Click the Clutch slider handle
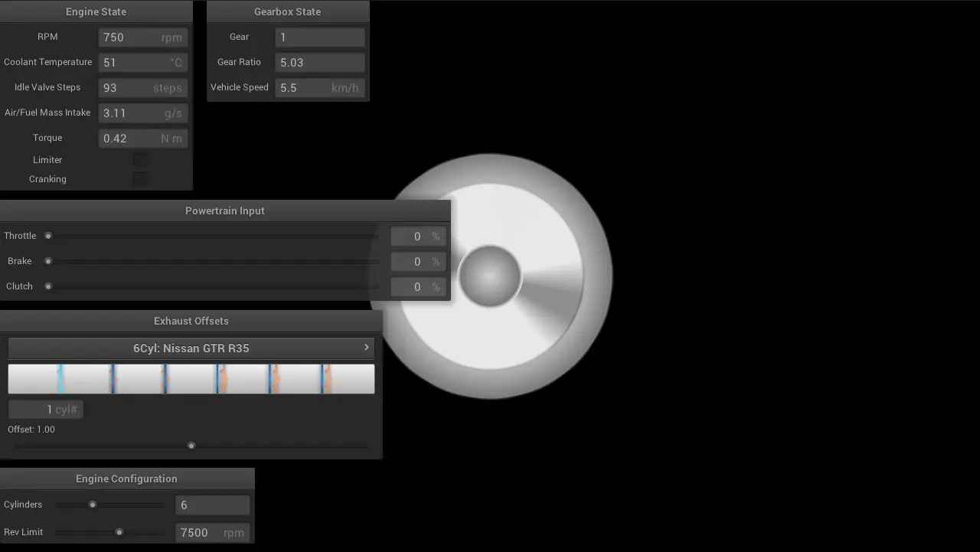 [x=48, y=286]
